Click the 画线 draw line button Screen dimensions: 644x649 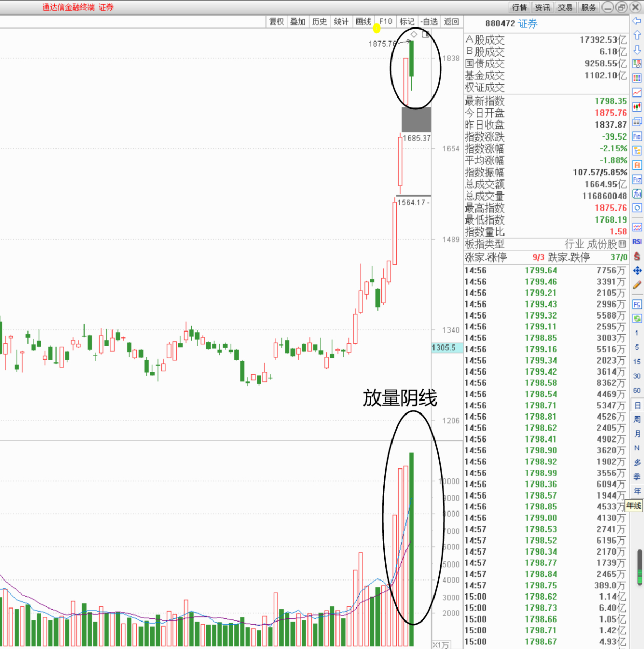[363, 22]
